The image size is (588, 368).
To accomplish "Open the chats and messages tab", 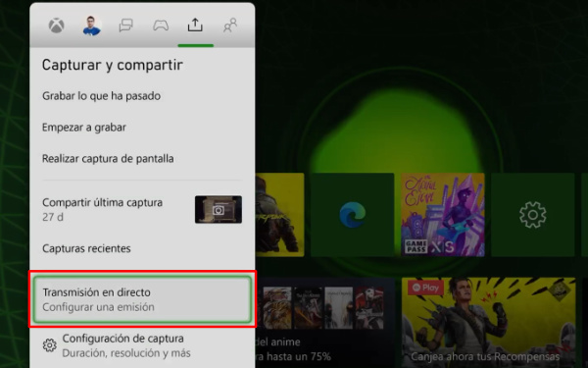I will click(125, 26).
